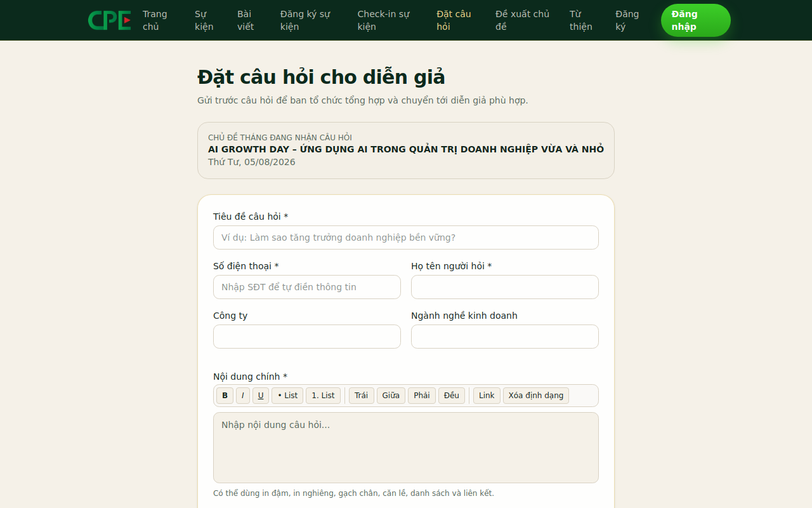Toggle bold formatting (B)

click(225, 396)
